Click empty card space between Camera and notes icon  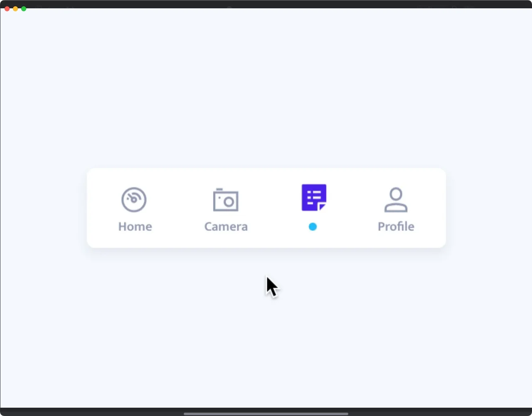270,208
